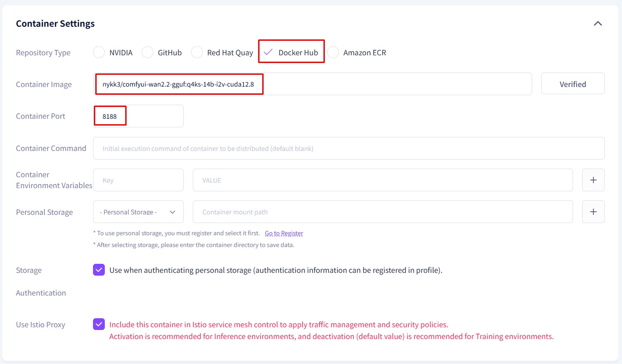Choose Red Hat Quay repository type
This screenshot has height=364, width=622.
(x=197, y=53)
